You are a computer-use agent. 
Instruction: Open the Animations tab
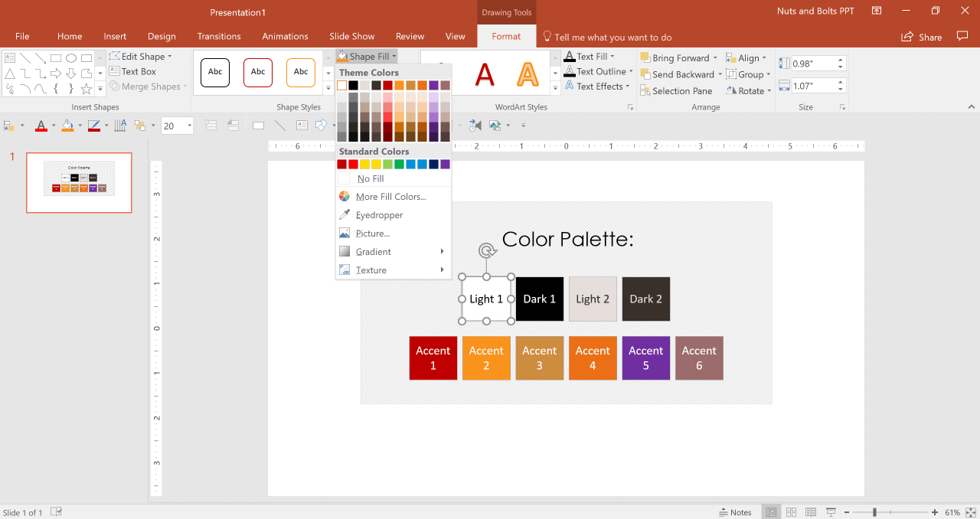[285, 36]
